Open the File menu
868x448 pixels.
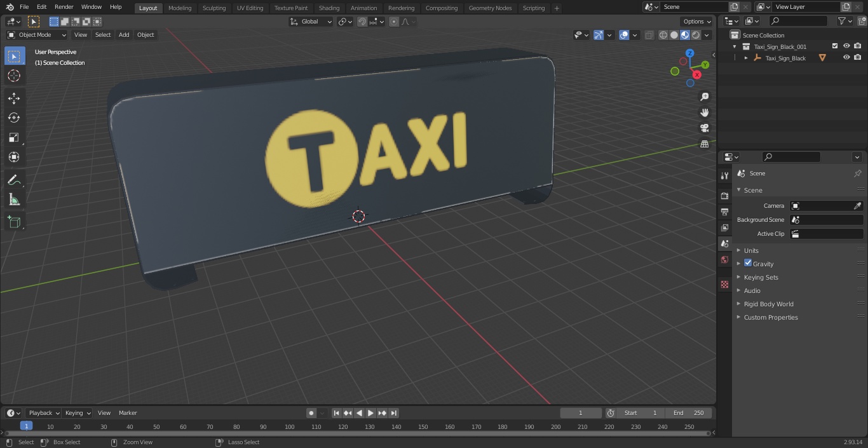(x=24, y=7)
